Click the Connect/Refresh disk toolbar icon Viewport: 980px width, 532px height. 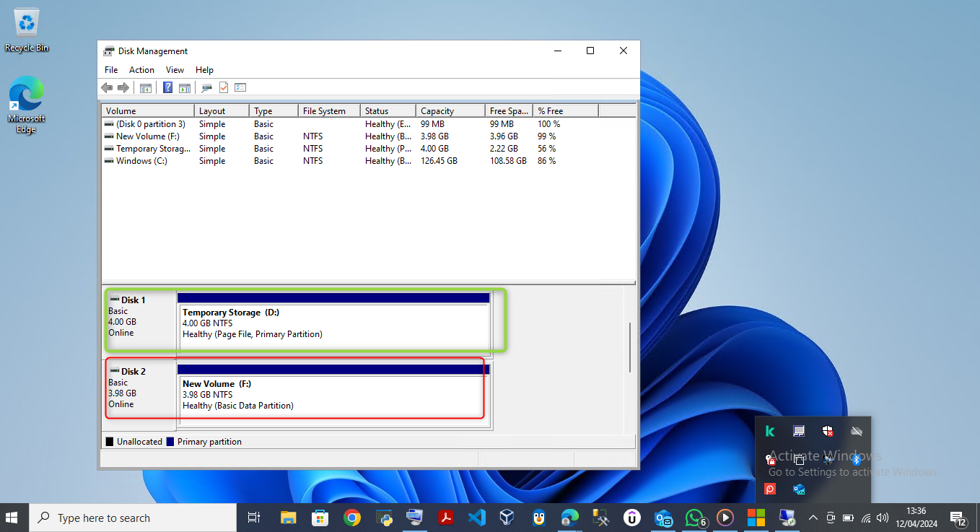tap(206, 87)
